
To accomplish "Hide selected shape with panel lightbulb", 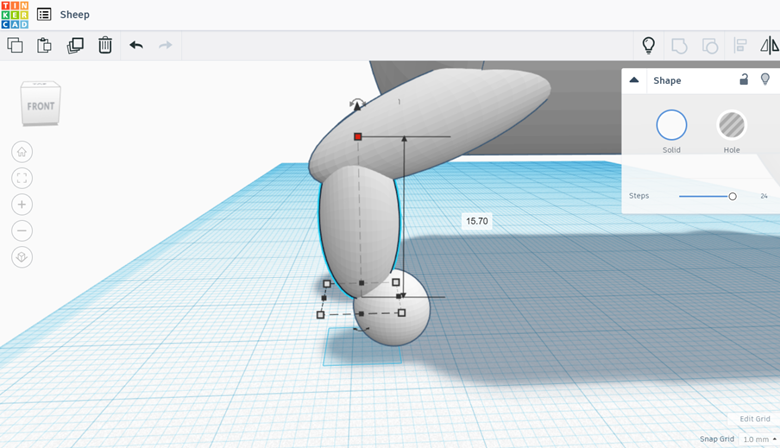I will 765,79.
